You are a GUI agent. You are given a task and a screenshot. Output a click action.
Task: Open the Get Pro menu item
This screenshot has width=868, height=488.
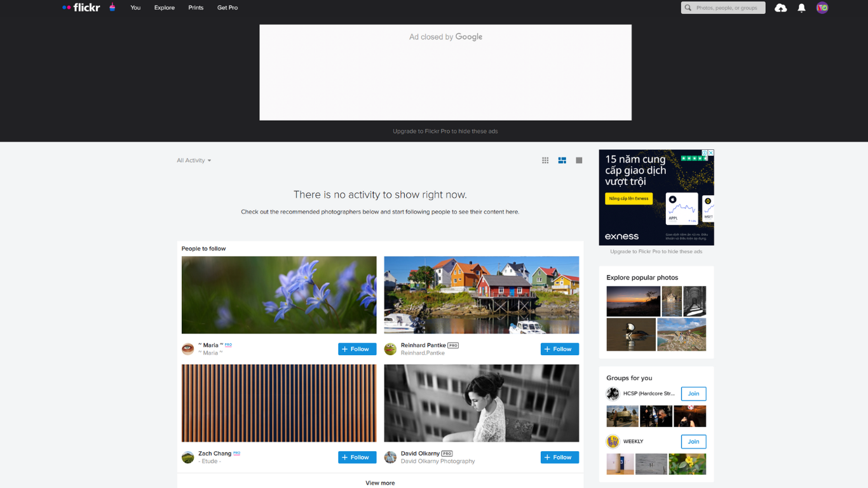click(227, 8)
